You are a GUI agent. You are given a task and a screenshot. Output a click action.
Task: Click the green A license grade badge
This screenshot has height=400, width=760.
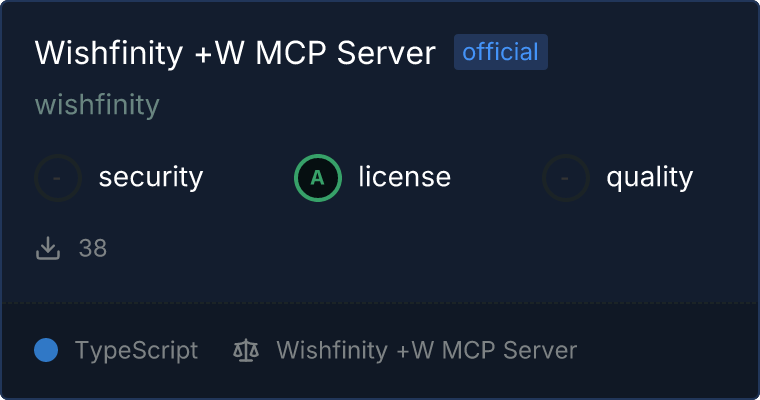tap(318, 178)
